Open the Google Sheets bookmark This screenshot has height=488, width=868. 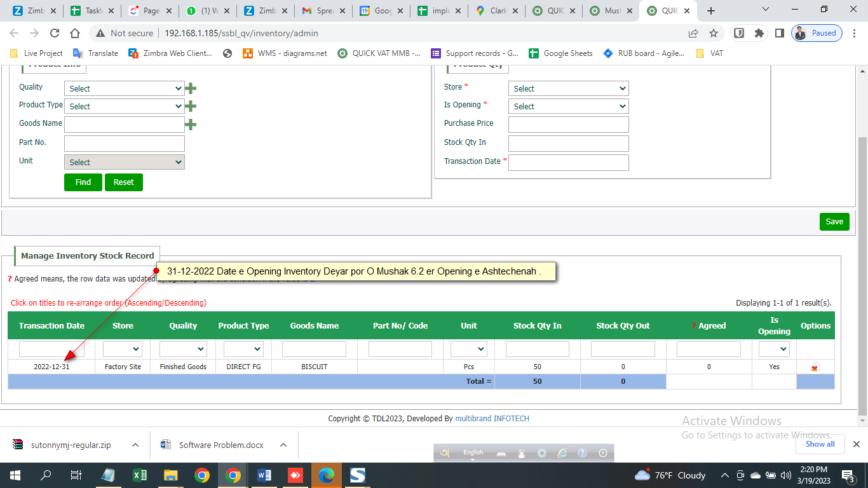pyautogui.click(x=560, y=53)
